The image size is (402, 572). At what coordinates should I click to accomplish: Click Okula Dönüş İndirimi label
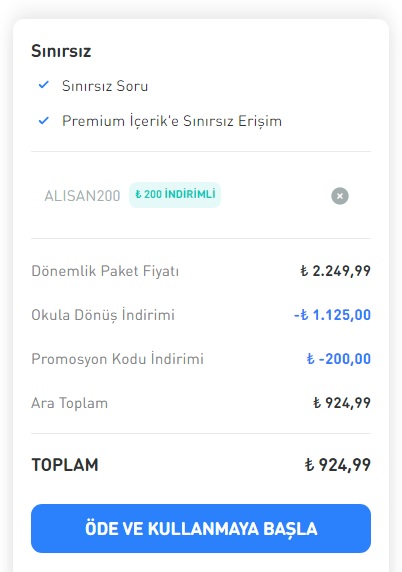(x=103, y=314)
